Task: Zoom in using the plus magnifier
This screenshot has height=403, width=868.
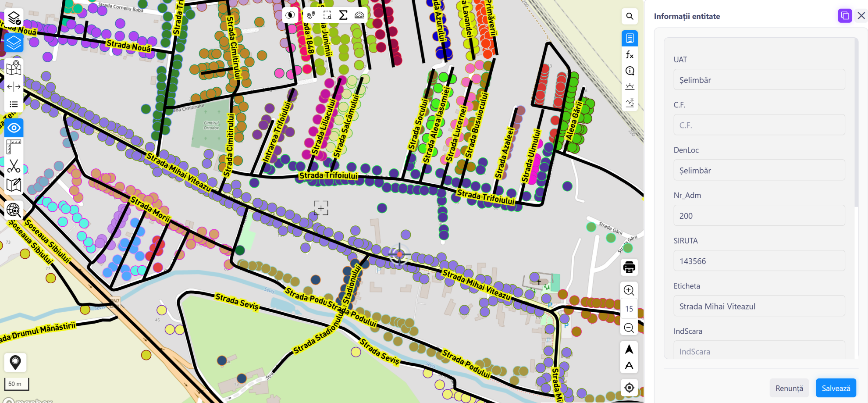Action: (x=629, y=290)
